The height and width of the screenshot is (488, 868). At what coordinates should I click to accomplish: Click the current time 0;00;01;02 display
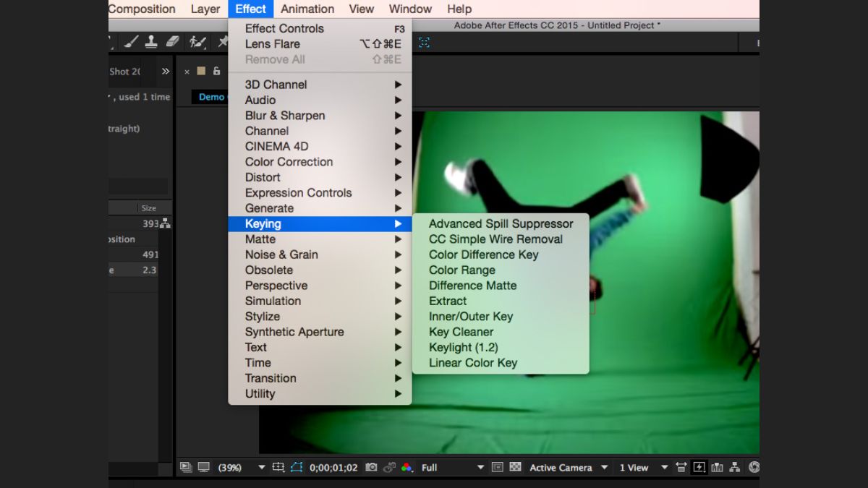(x=333, y=468)
